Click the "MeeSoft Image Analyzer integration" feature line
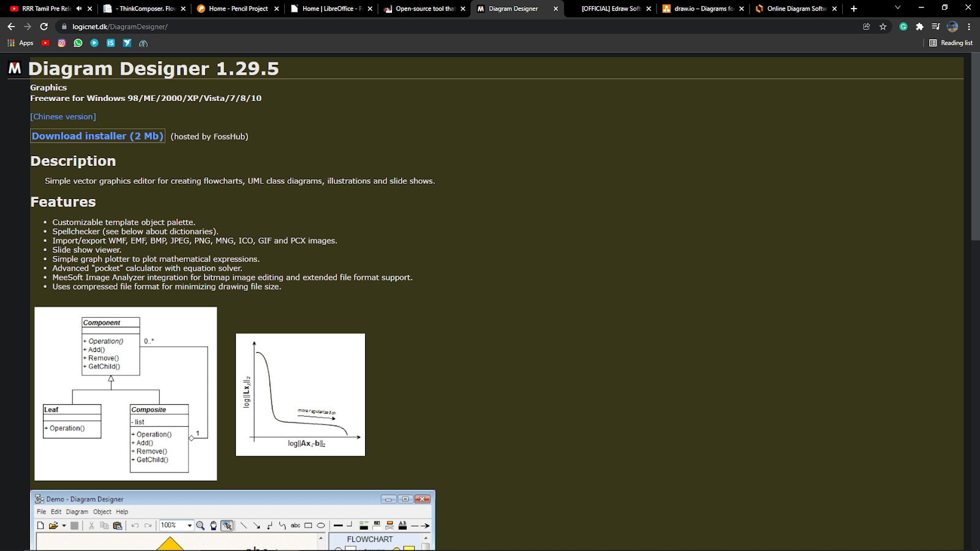The width and height of the screenshot is (980, 551). coord(233,277)
